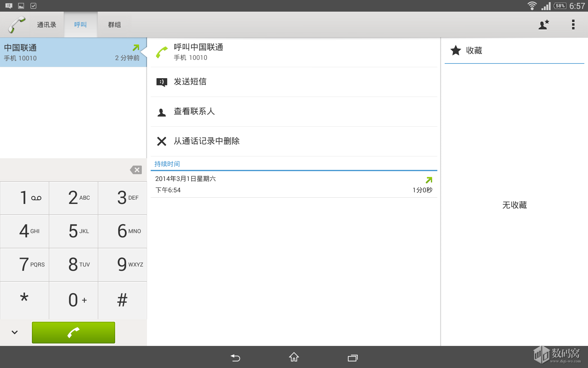The height and width of the screenshot is (368, 588).
Task: Tap the 收藏 header label
Action: (474, 50)
